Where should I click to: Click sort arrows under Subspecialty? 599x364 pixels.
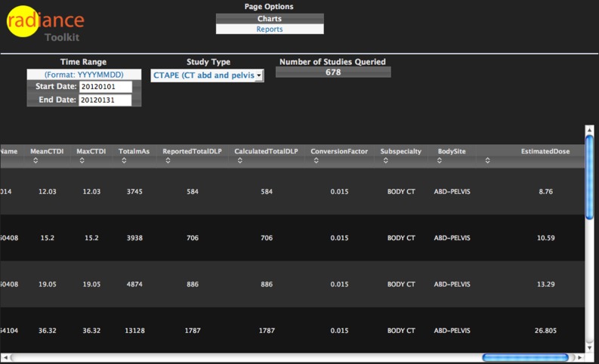385,161
